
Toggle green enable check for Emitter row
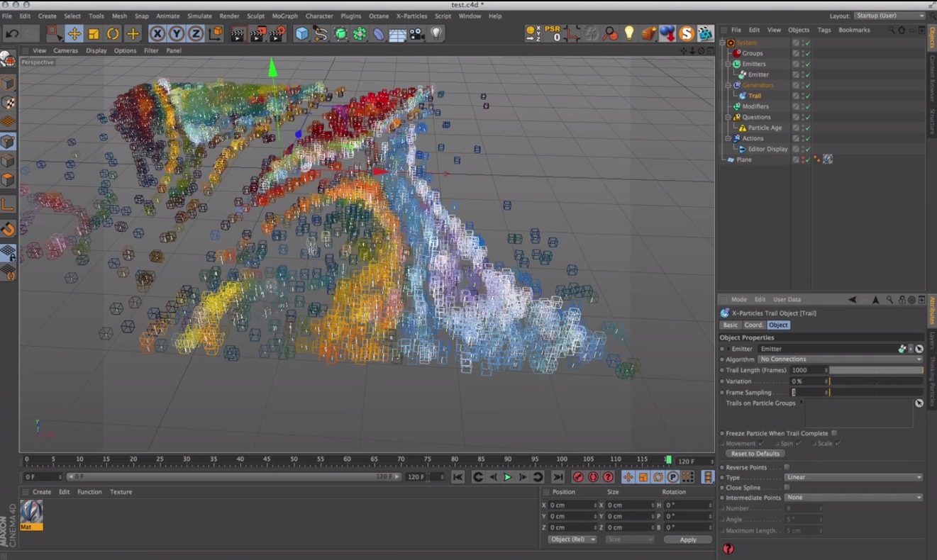(x=806, y=74)
